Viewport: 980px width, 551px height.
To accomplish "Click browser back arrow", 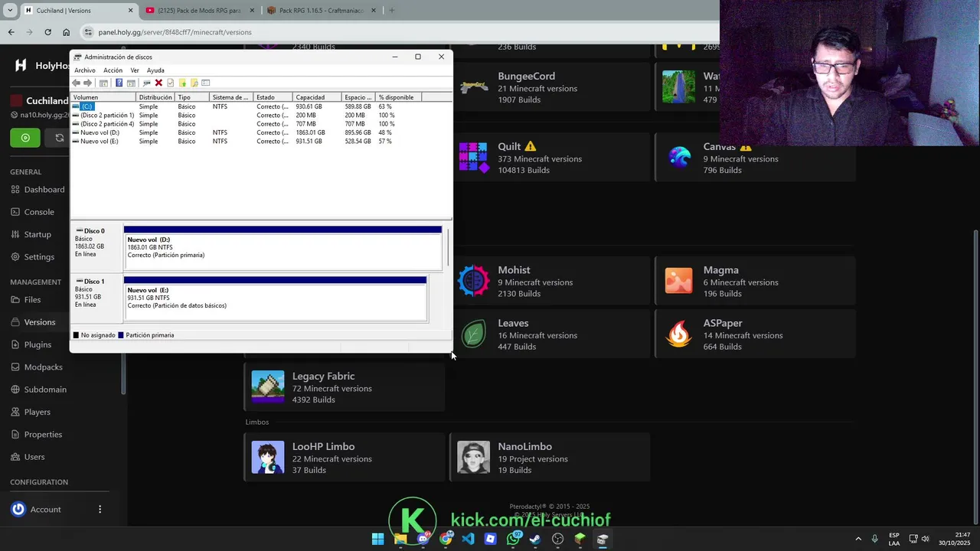I will [11, 32].
